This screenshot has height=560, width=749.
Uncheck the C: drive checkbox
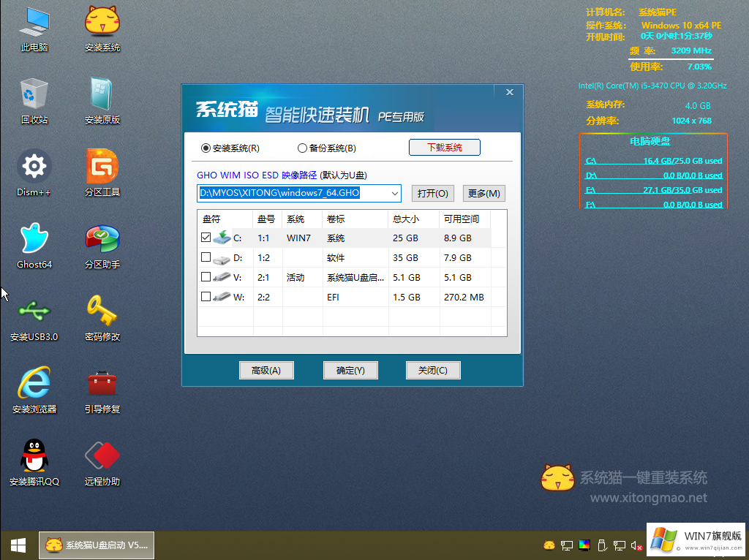coord(206,238)
